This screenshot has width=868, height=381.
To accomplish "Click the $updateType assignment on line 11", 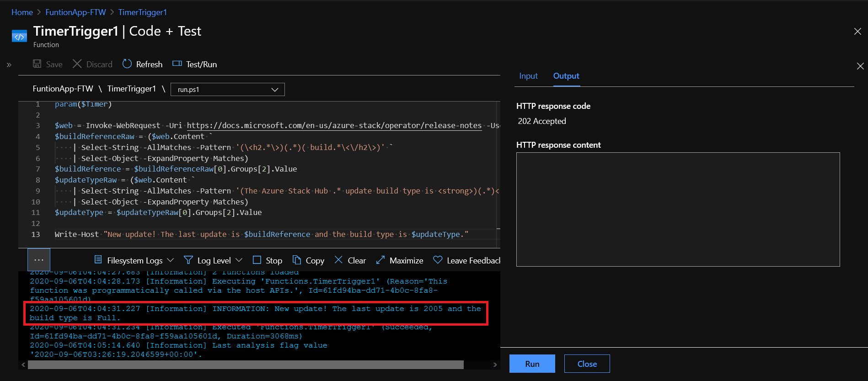I will (158, 212).
